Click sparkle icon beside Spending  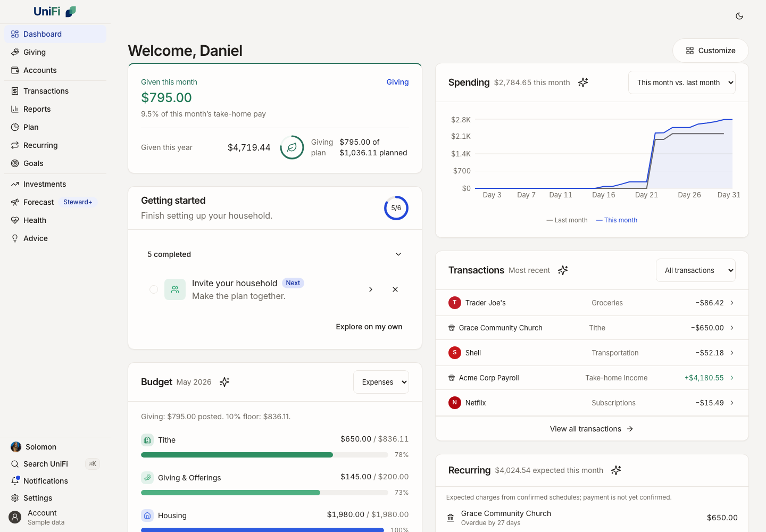(583, 82)
